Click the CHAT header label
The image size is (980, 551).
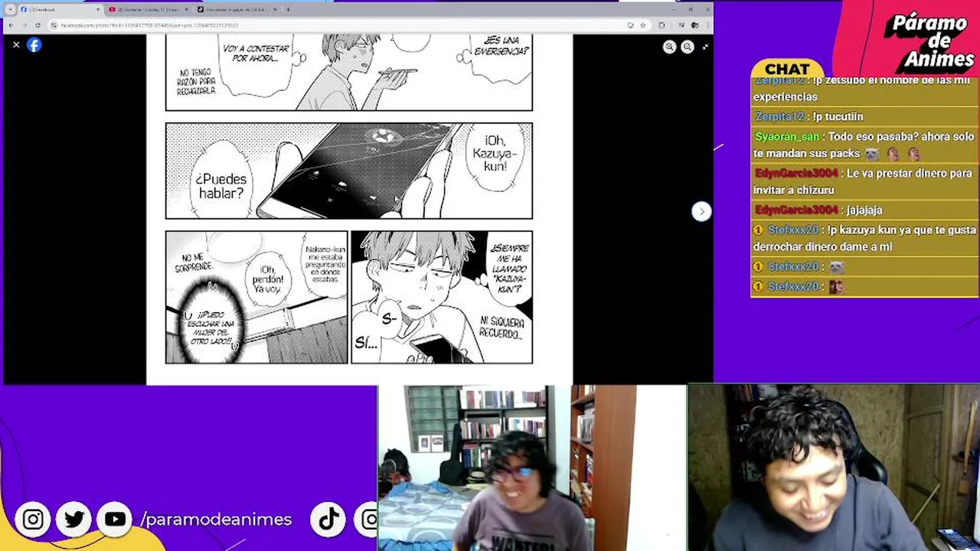[x=787, y=69]
